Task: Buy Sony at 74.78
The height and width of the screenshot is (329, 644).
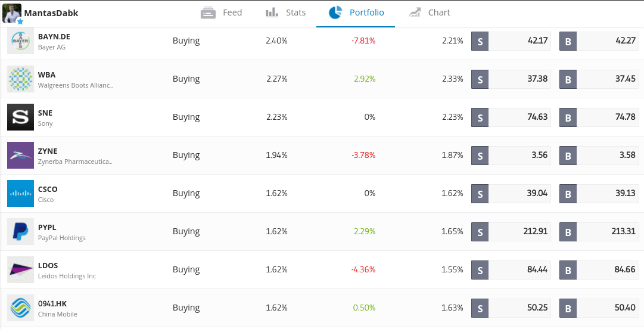Action: tap(599, 117)
